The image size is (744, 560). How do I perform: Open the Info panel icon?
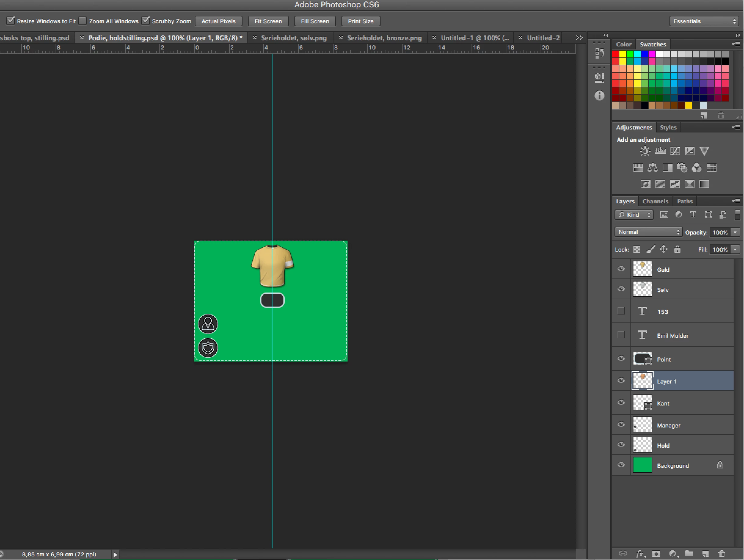(x=599, y=96)
